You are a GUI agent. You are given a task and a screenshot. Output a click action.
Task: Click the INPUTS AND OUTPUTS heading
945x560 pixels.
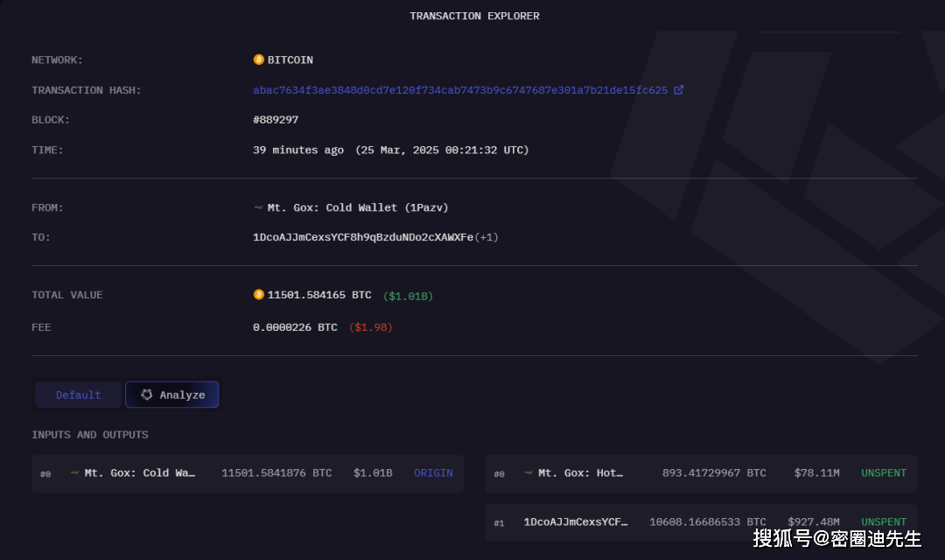click(90, 435)
